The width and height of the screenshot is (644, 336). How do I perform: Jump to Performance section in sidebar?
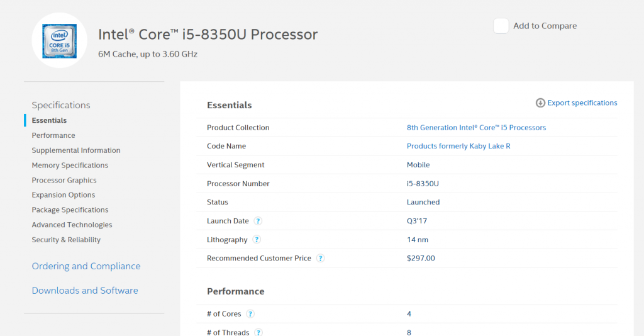(53, 135)
